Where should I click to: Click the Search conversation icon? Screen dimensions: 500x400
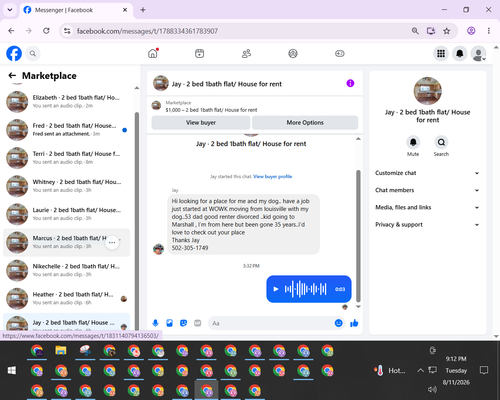[441, 142]
